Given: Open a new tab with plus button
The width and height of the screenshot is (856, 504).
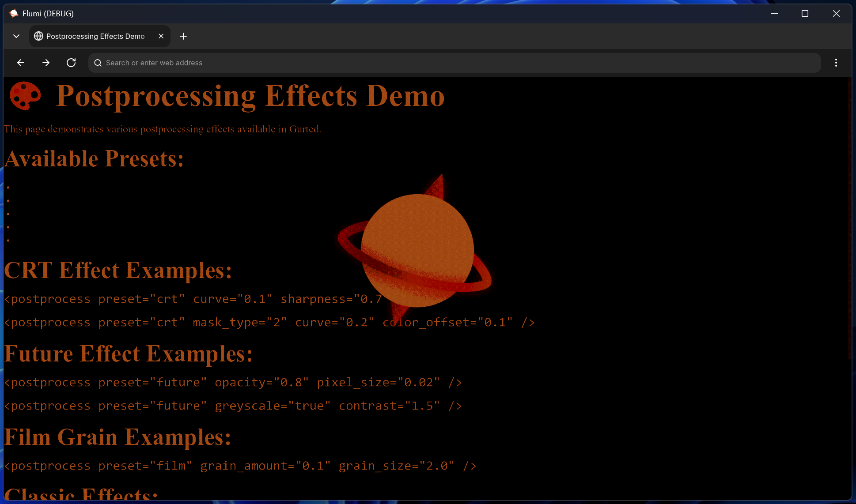Looking at the screenshot, I should point(183,36).
